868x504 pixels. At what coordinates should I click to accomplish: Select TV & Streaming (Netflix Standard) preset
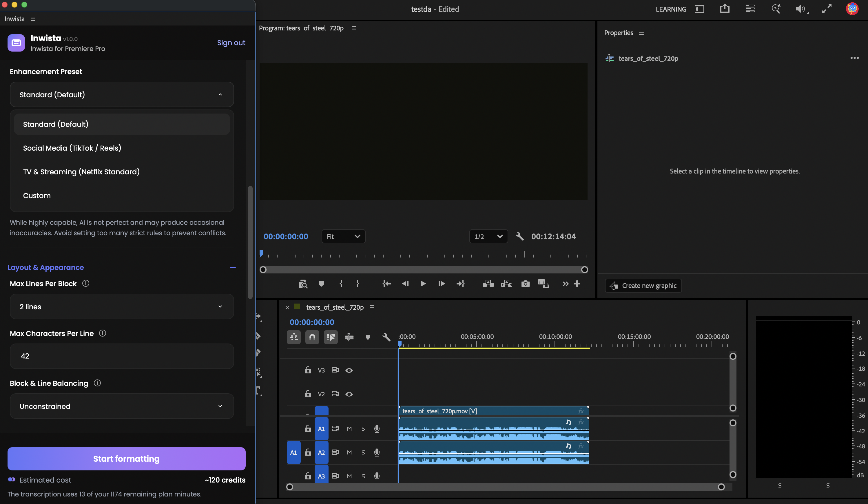[x=122, y=172]
